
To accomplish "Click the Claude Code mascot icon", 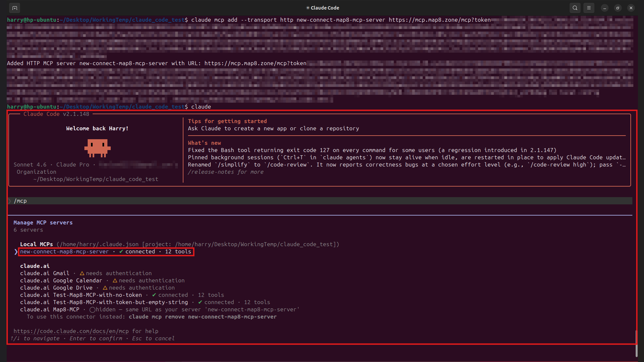I will (97, 148).
